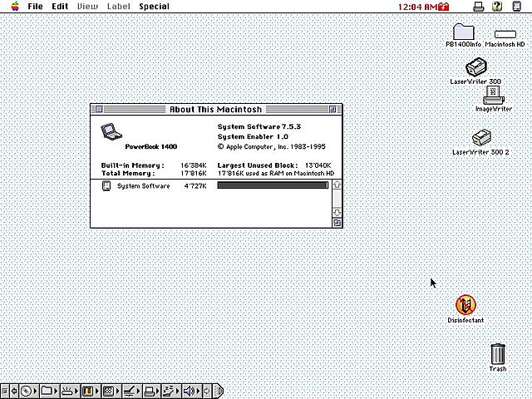
Task: Expand the arrow beside the checkerboard resolution icon
Action: click(118, 392)
